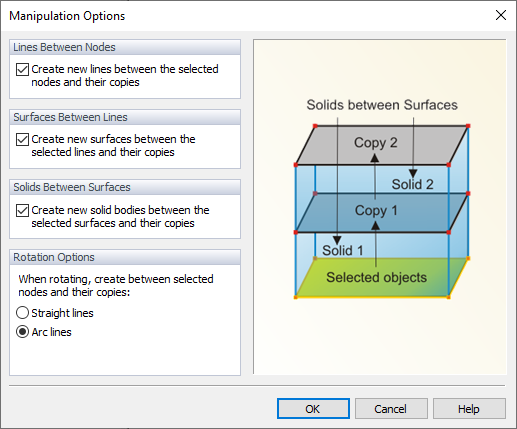
Task: Click the Manipulation Options title bar text
Action: [x=67, y=16]
